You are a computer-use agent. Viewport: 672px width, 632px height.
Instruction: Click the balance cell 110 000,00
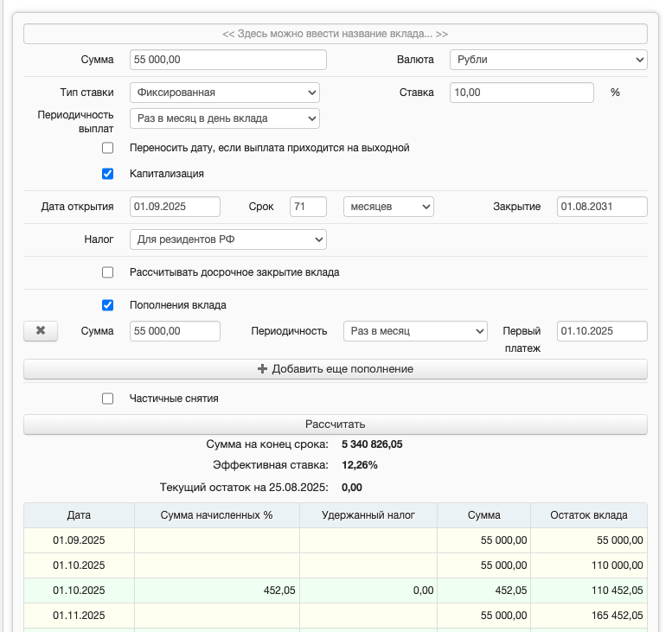pos(589,565)
